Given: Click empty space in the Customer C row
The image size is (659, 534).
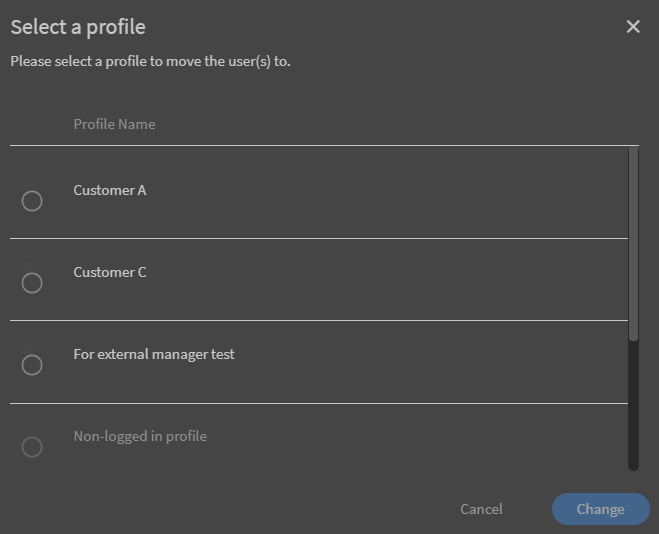Looking at the screenshot, I should pyautogui.click(x=400, y=280).
